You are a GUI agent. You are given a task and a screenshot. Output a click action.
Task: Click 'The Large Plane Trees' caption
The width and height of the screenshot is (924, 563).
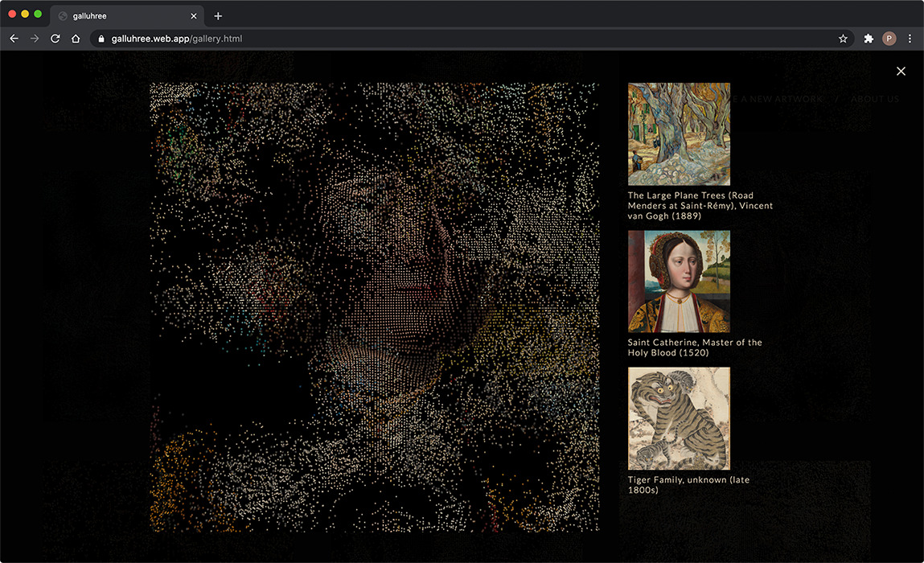700,206
